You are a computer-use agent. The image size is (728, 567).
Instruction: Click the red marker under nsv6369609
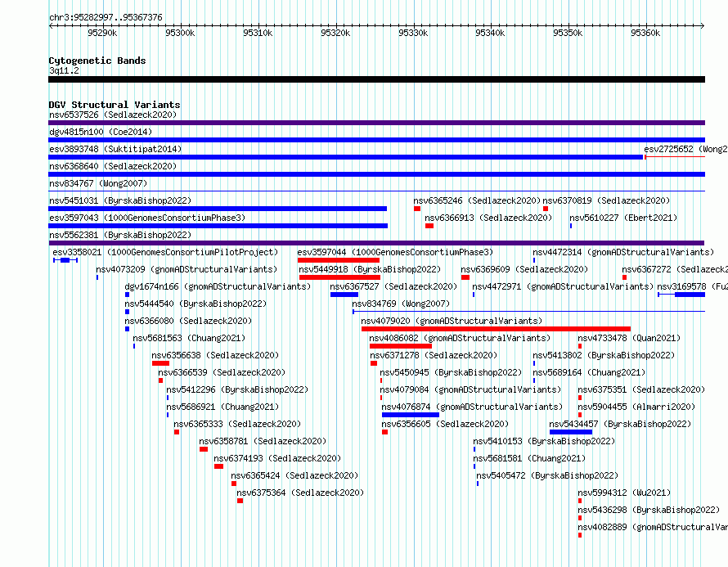click(465, 277)
